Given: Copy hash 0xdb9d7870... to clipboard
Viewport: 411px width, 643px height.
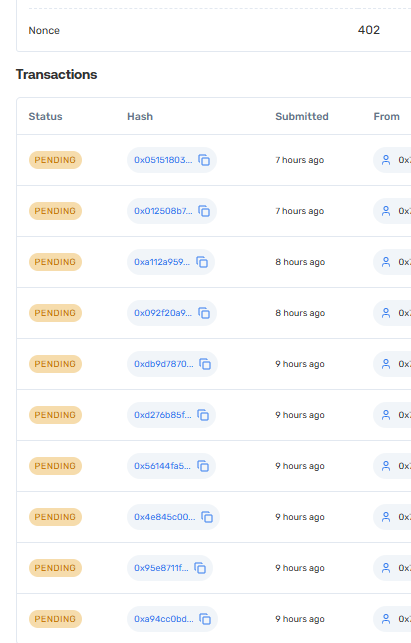Looking at the screenshot, I should (x=205, y=364).
